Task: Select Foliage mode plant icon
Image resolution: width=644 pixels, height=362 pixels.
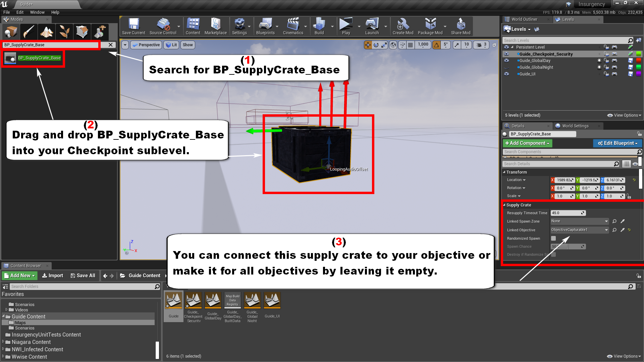Action: click(x=64, y=32)
